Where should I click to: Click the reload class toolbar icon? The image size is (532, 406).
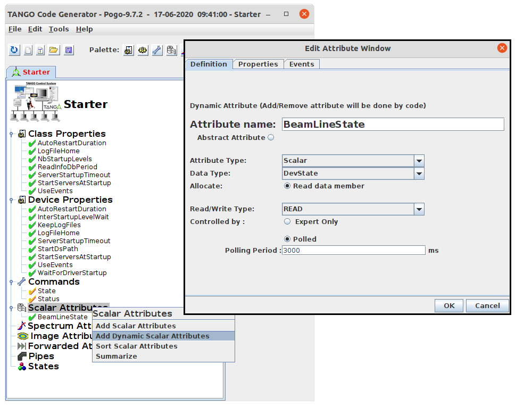pos(14,50)
